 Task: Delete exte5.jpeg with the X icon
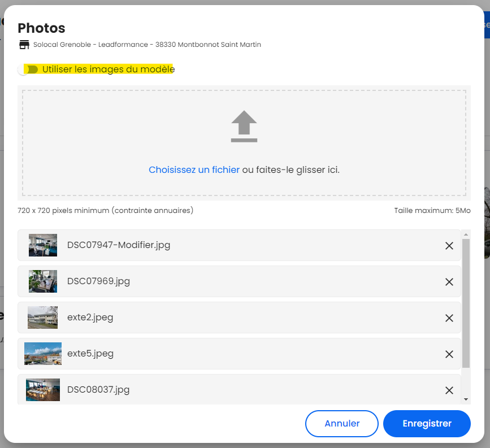[449, 354]
